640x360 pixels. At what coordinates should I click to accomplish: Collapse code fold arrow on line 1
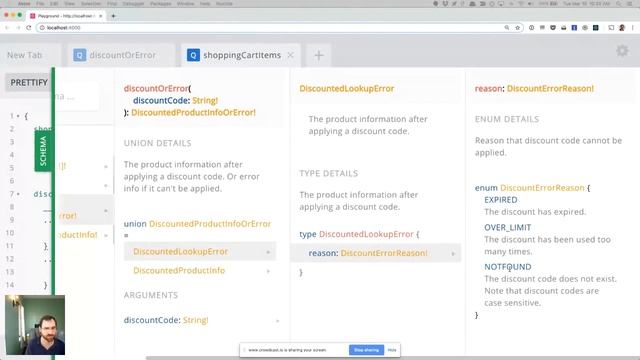18,116
